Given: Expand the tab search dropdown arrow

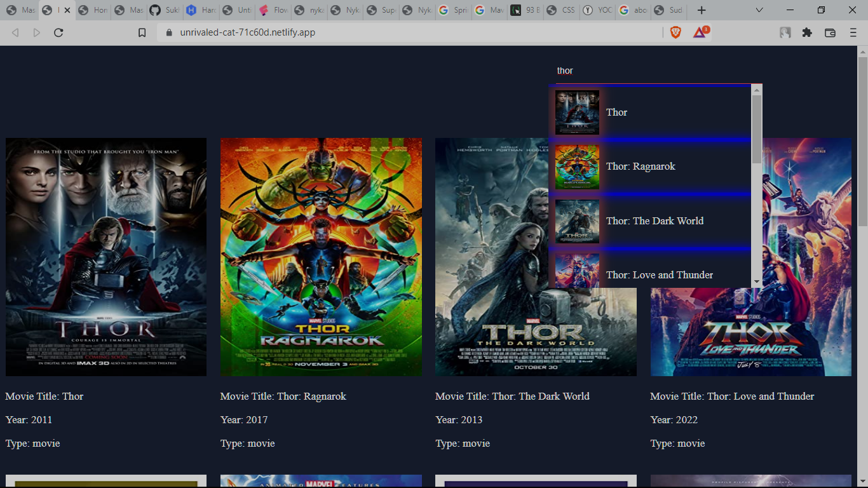Looking at the screenshot, I should click(759, 10).
